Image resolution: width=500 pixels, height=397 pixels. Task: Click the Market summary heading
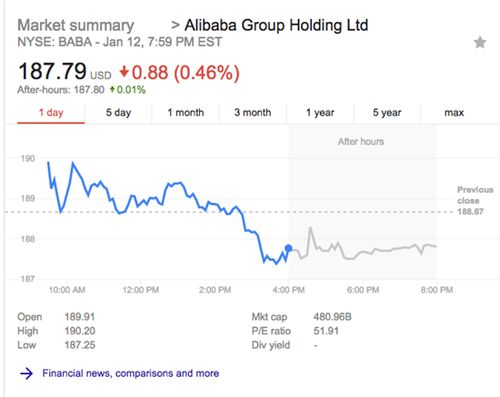76,25
